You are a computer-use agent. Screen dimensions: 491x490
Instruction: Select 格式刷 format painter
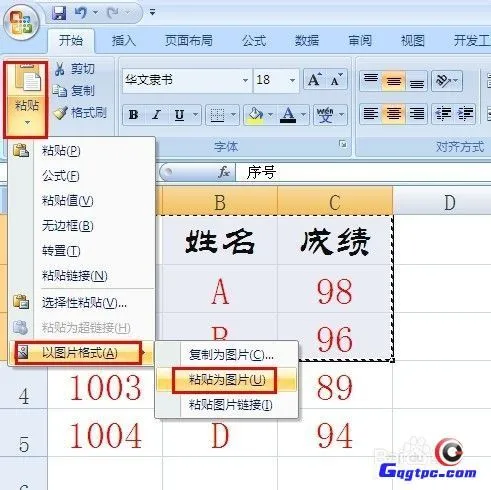pyautogui.click(x=80, y=113)
